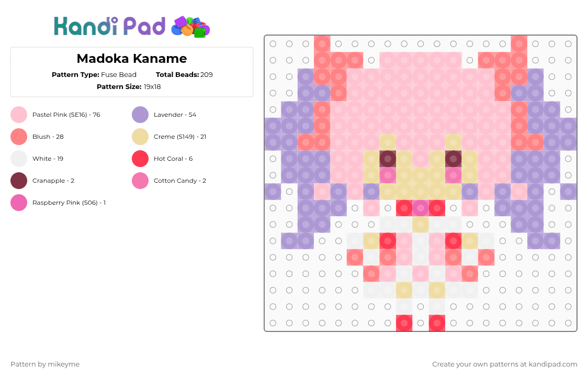Click the White - 19 label
This screenshot has height=377, width=588.
[x=48, y=159]
